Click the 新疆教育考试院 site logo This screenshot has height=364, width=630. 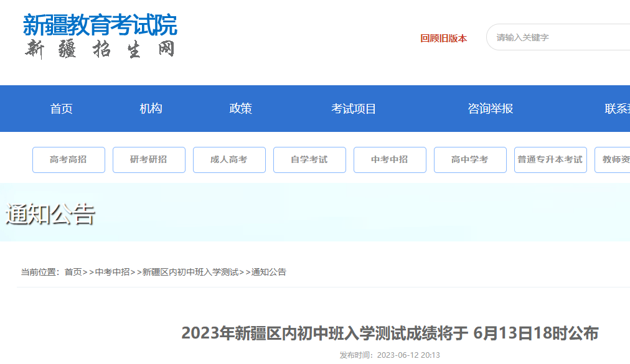click(x=100, y=25)
